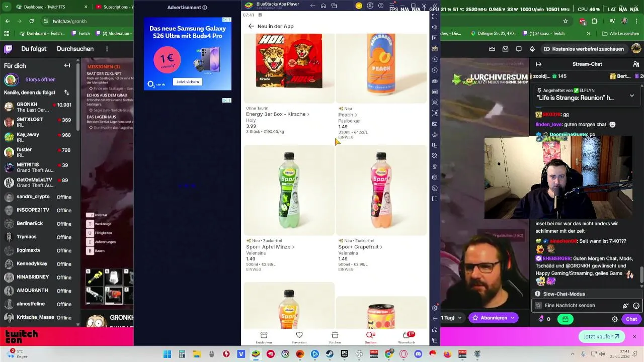Click Durchsuchen in Twitch top nav
Viewport: 644px width, 362px height.
coord(75,49)
